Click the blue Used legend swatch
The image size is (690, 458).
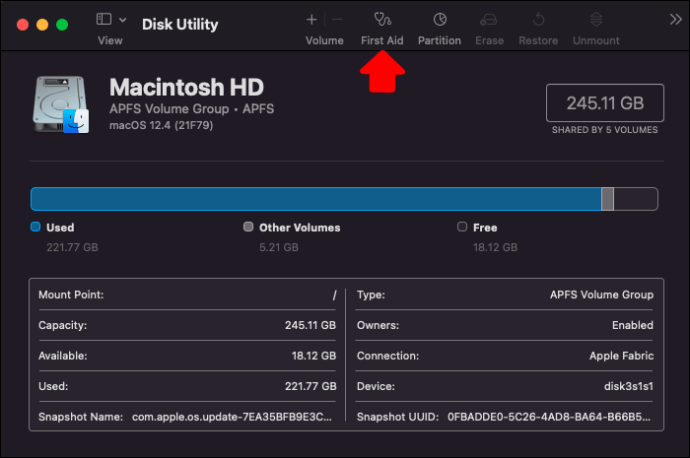pyautogui.click(x=36, y=227)
